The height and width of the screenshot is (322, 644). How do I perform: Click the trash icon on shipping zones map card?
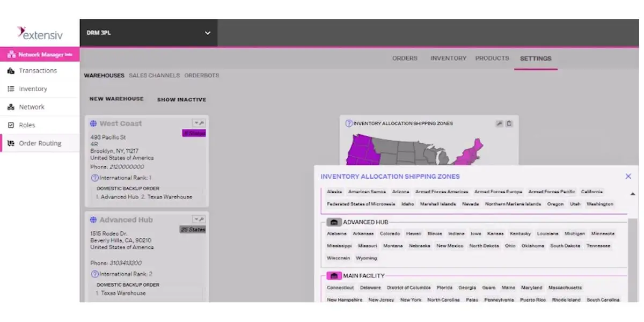[509, 123]
